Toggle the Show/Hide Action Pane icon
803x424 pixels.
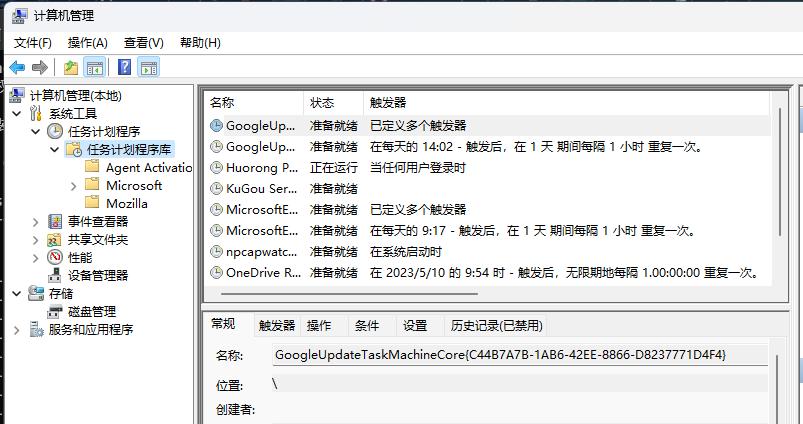coord(149,67)
